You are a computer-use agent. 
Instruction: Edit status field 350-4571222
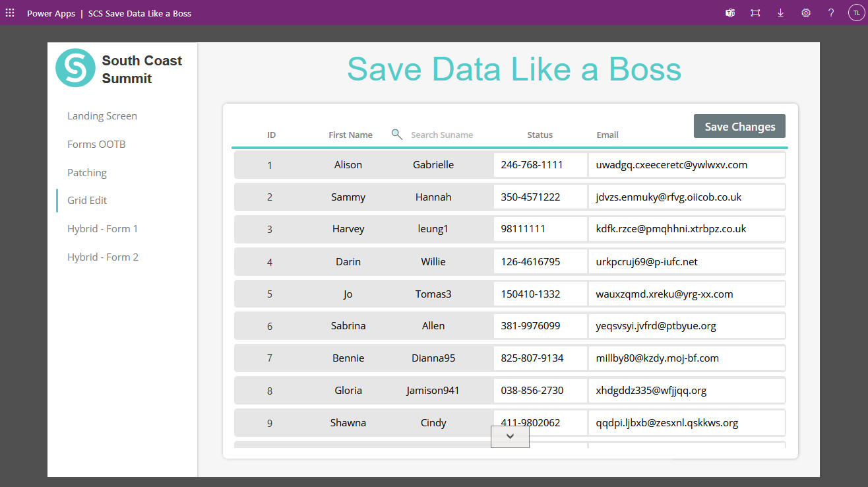[x=540, y=197]
